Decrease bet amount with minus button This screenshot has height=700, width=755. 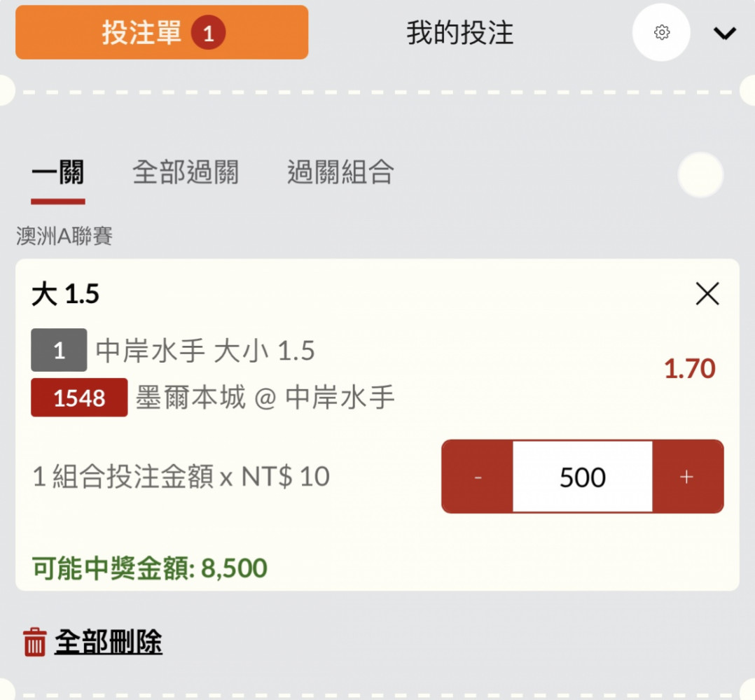pyautogui.click(x=477, y=476)
